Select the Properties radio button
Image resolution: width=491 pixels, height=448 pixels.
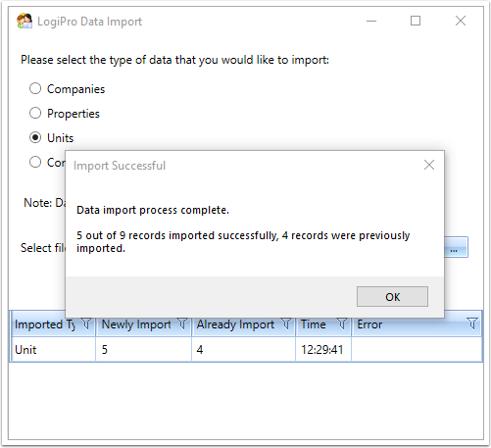click(x=35, y=113)
